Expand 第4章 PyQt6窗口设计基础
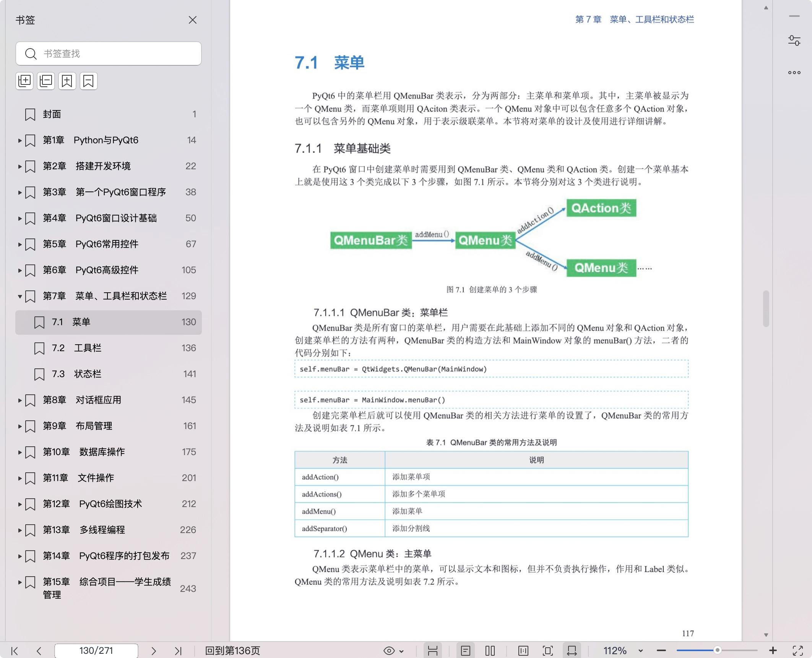812x658 pixels. [19, 219]
